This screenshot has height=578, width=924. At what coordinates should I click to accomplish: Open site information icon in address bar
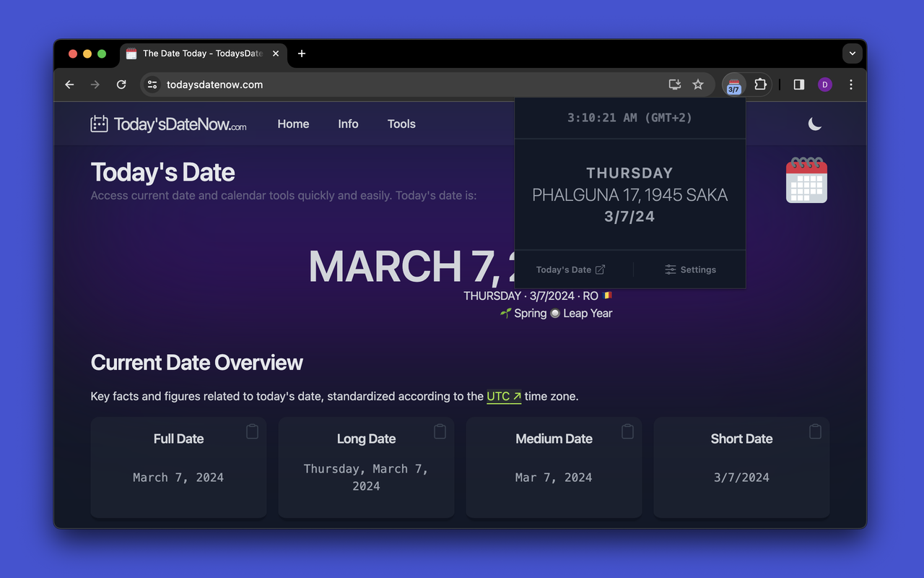[152, 85]
